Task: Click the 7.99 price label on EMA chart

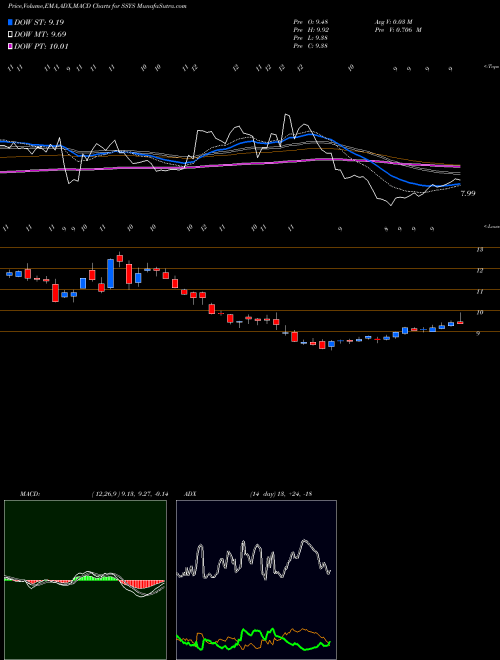Action: (468, 194)
